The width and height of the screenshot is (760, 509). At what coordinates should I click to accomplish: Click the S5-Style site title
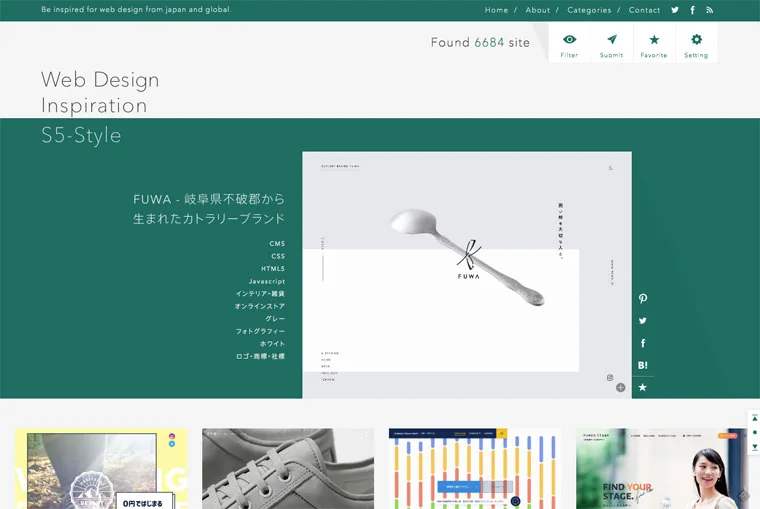(x=81, y=135)
